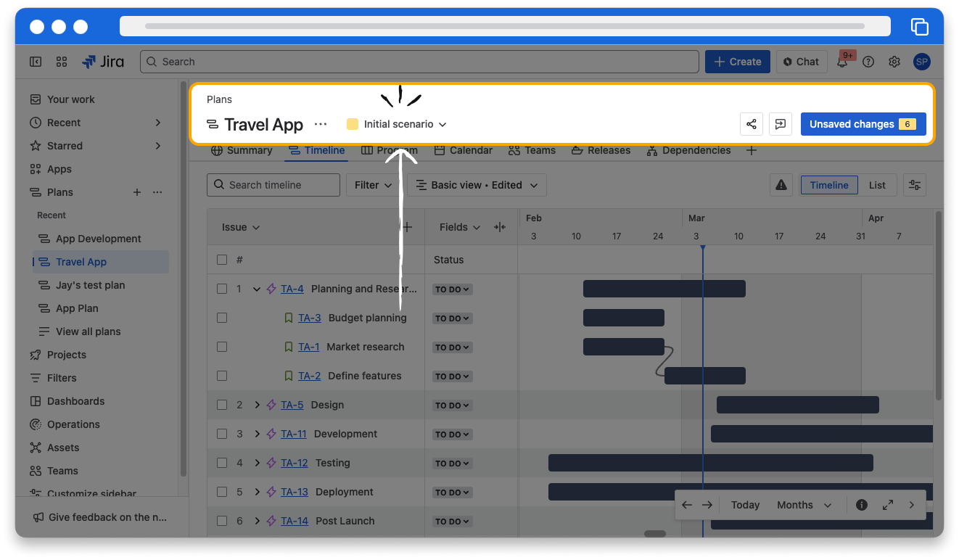Screen dimensions: 959x560
Task: Click the plus icon next to Plans
Action: click(137, 192)
